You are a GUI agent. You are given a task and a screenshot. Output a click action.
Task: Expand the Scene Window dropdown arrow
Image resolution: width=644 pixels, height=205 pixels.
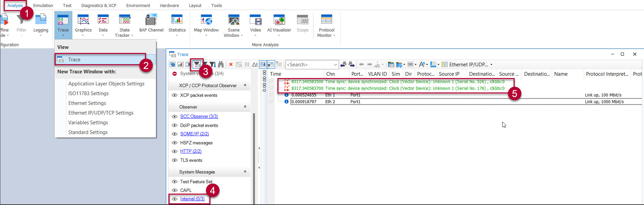tap(242, 36)
